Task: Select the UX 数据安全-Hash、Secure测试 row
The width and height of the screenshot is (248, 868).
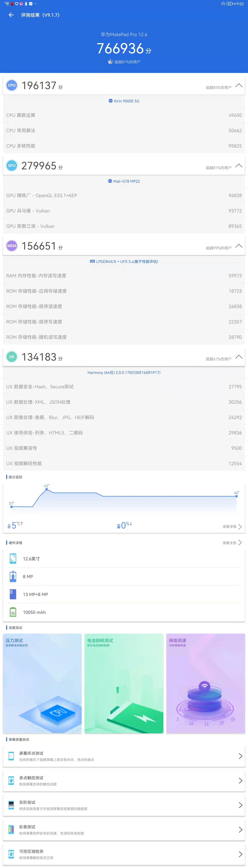Action: pyautogui.click(x=124, y=387)
